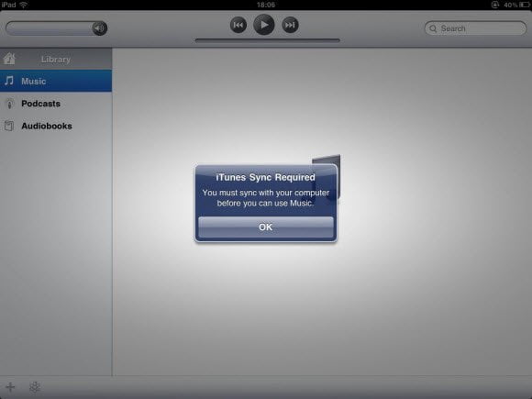Select Music in the sidebar
The width and height of the screenshot is (532, 399).
click(x=56, y=81)
